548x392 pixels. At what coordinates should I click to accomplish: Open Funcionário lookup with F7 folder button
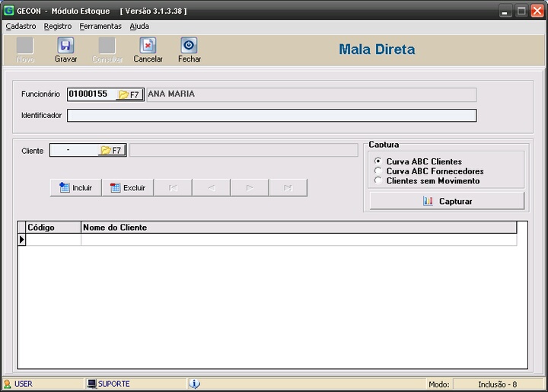[x=129, y=95]
